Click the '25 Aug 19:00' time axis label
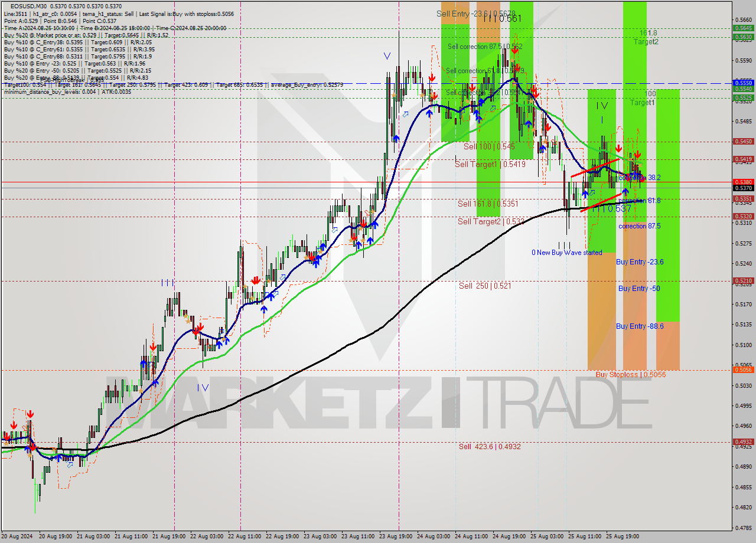This screenshot has width=756, height=543. coord(621,537)
